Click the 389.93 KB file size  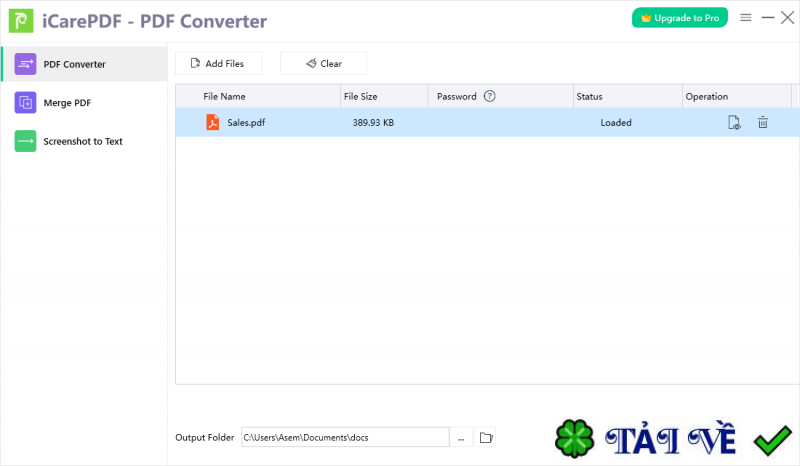point(373,122)
